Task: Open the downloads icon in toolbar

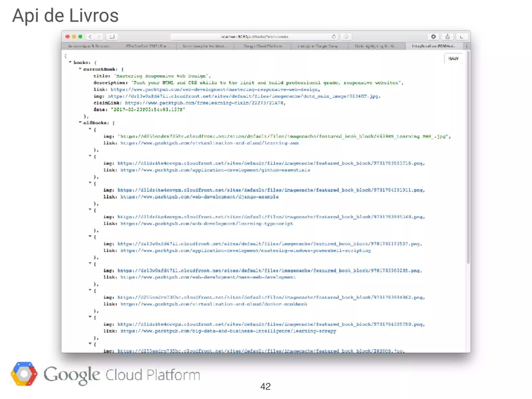Action: point(433,37)
